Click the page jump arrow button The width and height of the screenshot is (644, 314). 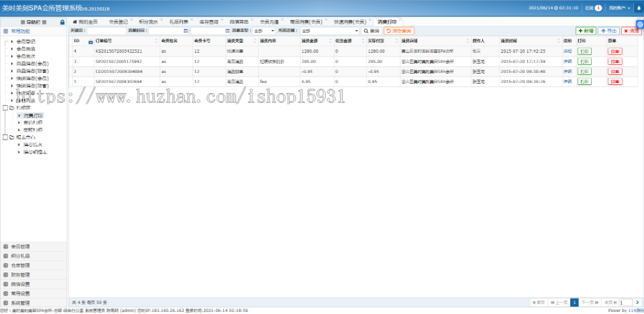638,303
